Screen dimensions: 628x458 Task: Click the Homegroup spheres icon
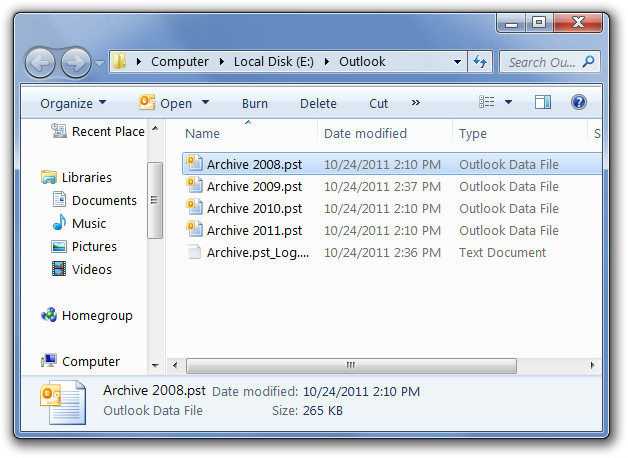point(49,315)
